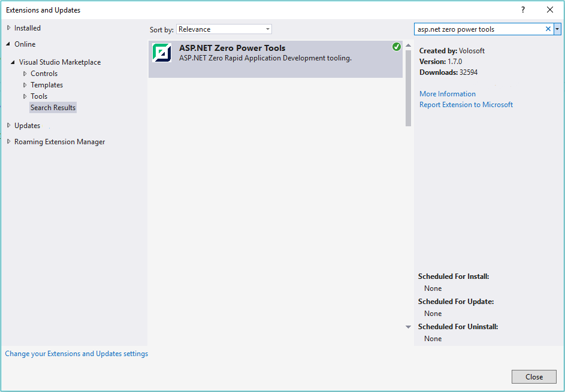
Task: Click the Version 1.7.0 text
Action: tap(441, 62)
